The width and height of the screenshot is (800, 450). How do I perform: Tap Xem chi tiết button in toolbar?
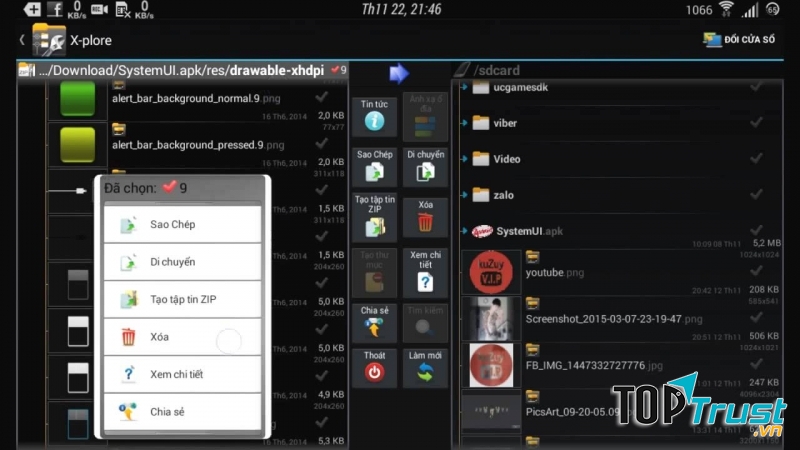pos(425,272)
